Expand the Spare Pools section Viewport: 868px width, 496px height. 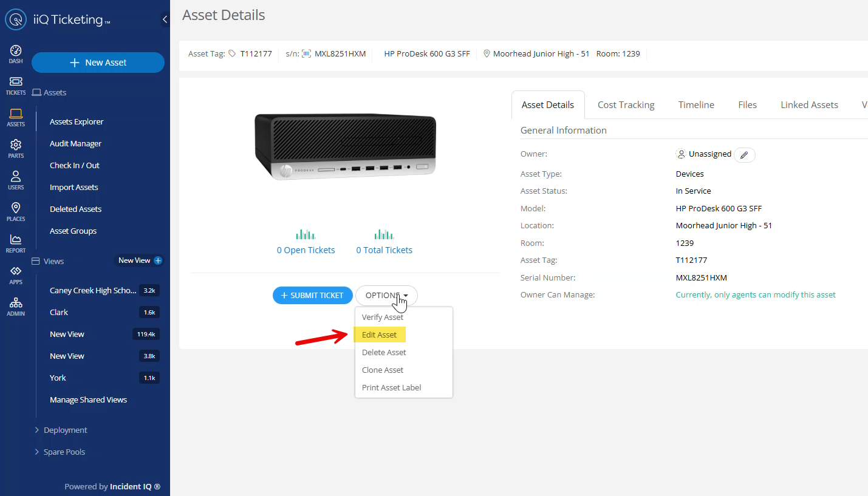(x=64, y=452)
